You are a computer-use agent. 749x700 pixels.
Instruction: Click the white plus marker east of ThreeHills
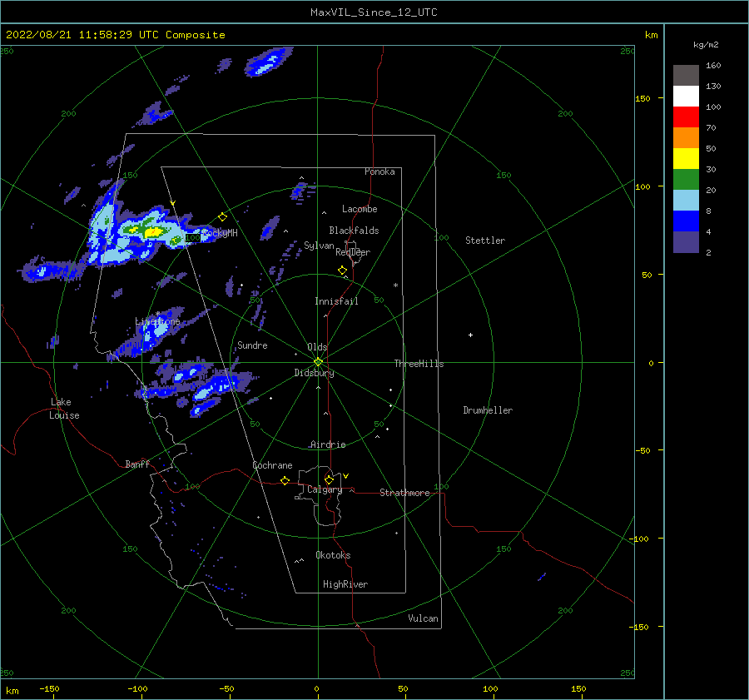(470, 335)
